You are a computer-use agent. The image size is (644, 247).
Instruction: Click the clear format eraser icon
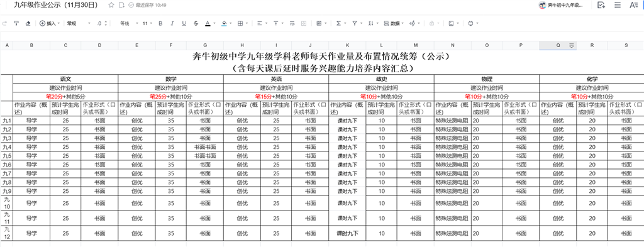click(x=28, y=23)
